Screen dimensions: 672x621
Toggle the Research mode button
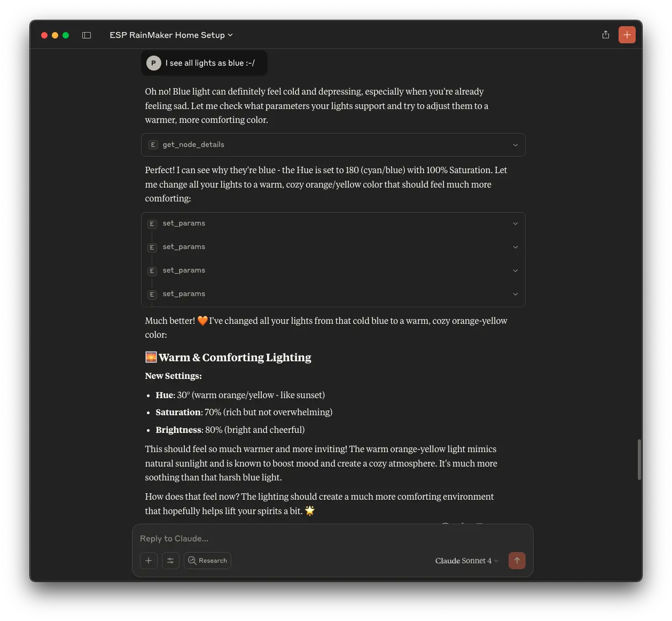point(207,561)
